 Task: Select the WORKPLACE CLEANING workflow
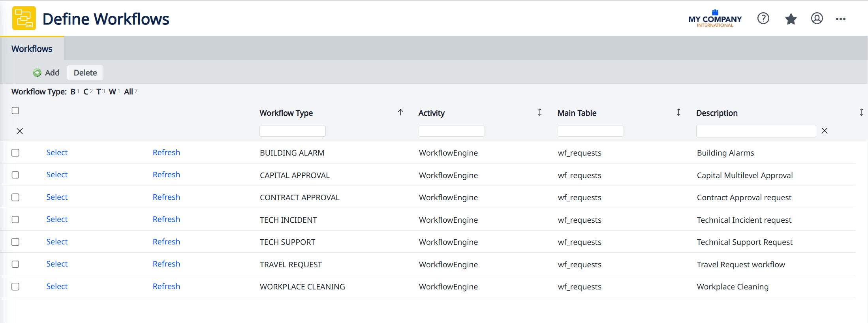coord(57,286)
